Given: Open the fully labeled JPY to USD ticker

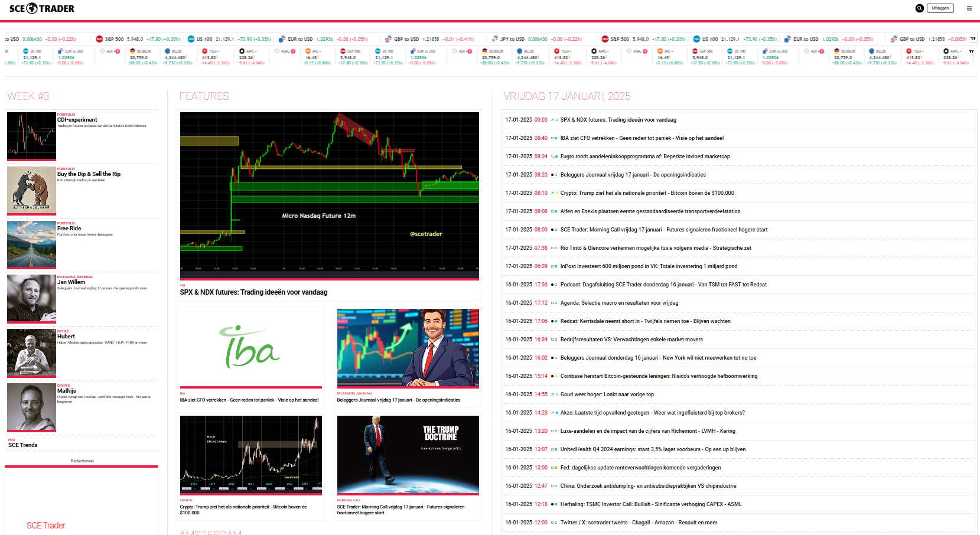Looking at the screenshot, I should [536, 39].
